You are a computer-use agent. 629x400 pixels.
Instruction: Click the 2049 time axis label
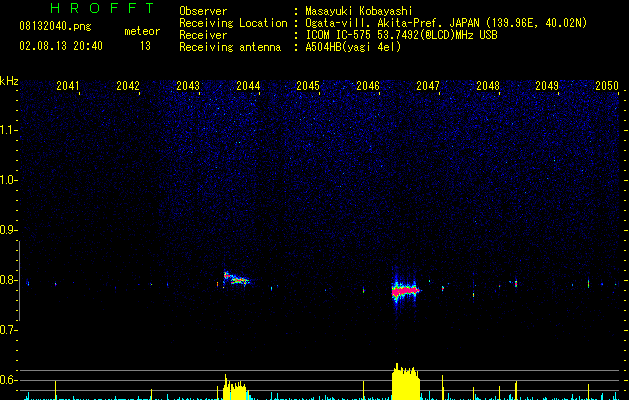click(x=547, y=86)
